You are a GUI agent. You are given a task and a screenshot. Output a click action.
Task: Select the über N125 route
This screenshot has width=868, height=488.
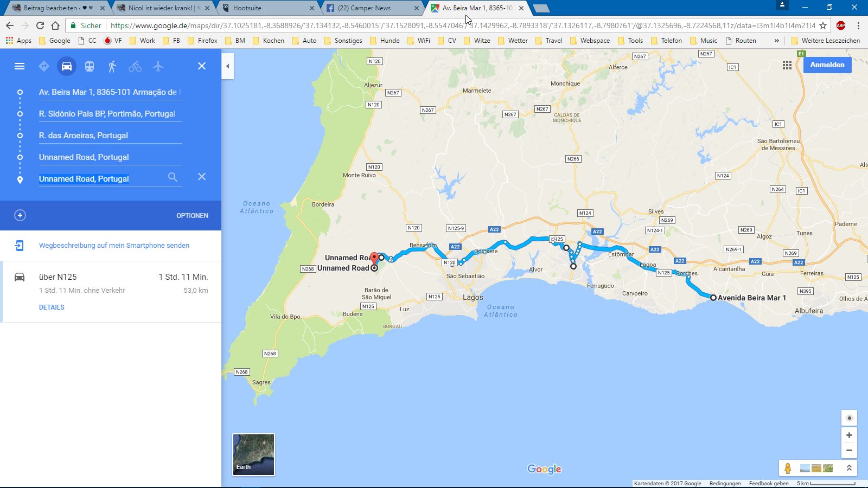coord(111,292)
